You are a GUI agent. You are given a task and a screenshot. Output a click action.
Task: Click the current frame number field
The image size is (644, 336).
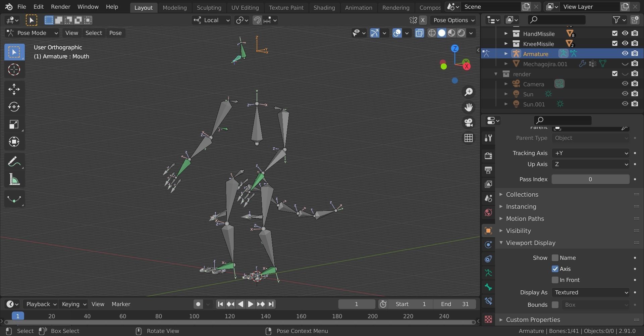[357, 304]
